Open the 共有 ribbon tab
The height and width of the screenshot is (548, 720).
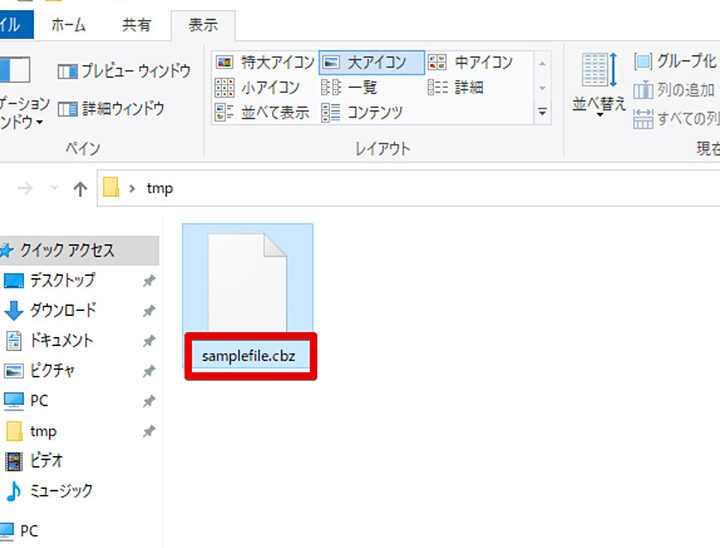pyautogui.click(x=137, y=24)
